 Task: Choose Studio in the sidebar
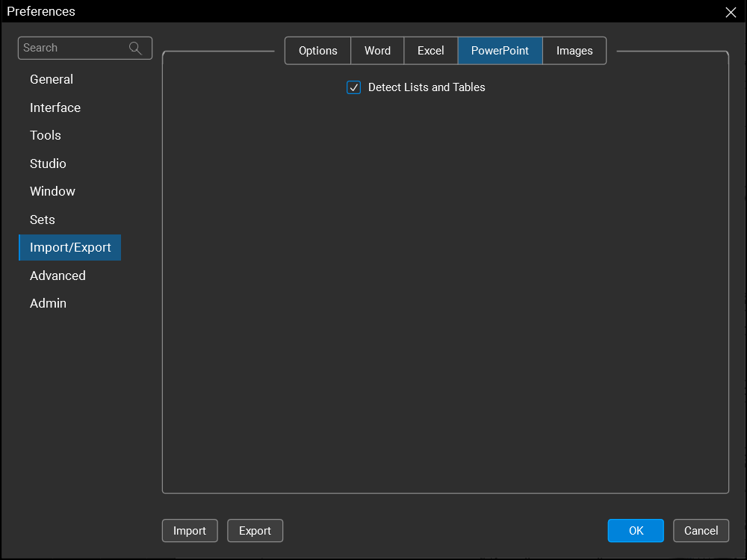48,164
